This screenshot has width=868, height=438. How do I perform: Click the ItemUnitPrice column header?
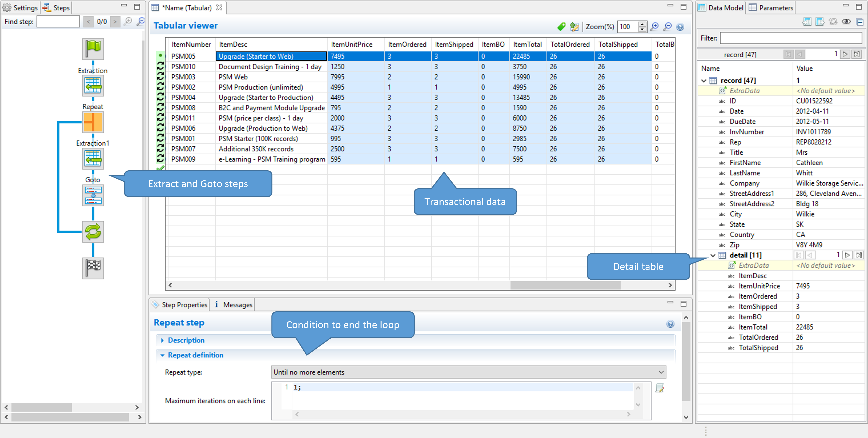point(355,45)
